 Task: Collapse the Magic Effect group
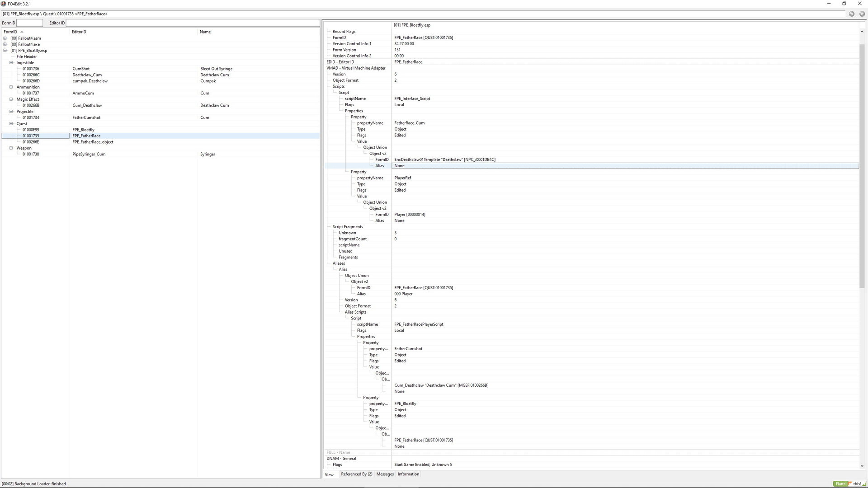click(11, 99)
